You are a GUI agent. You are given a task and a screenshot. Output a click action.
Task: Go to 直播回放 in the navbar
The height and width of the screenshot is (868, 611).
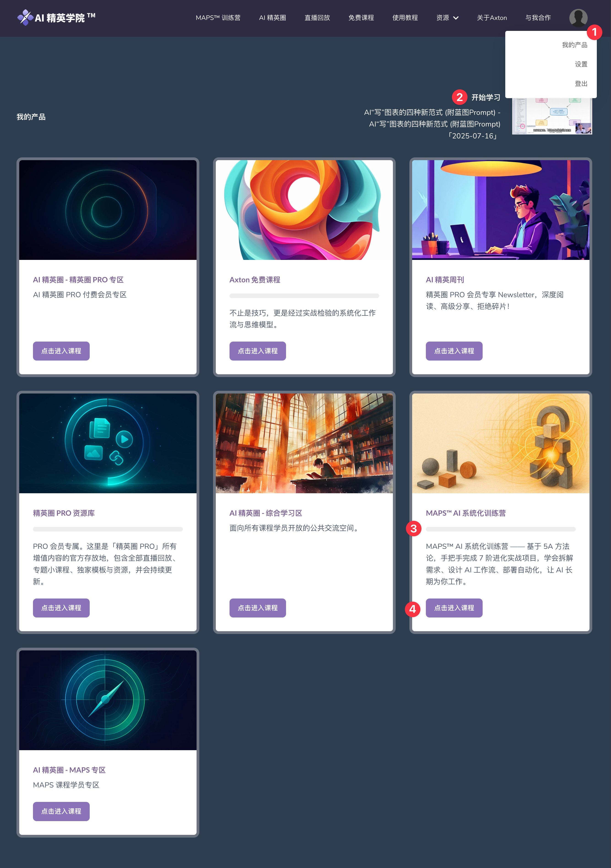click(x=317, y=18)
